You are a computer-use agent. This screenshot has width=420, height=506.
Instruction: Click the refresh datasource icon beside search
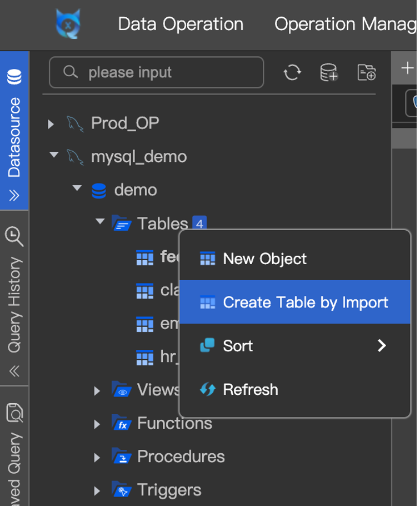click(x=292, y=72)
